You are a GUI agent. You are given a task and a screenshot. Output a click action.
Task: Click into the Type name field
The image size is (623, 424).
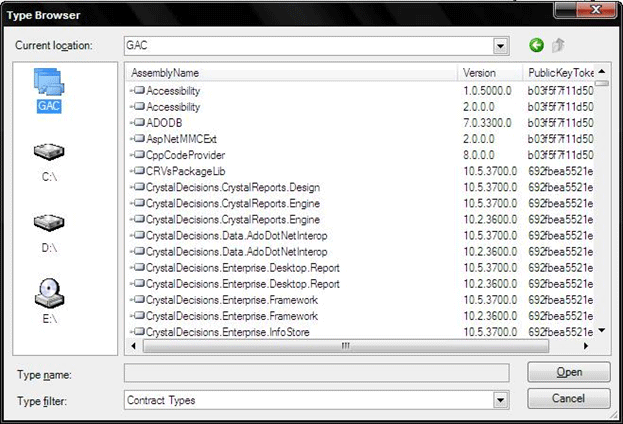pyautogui.click(x=317, y=373)
